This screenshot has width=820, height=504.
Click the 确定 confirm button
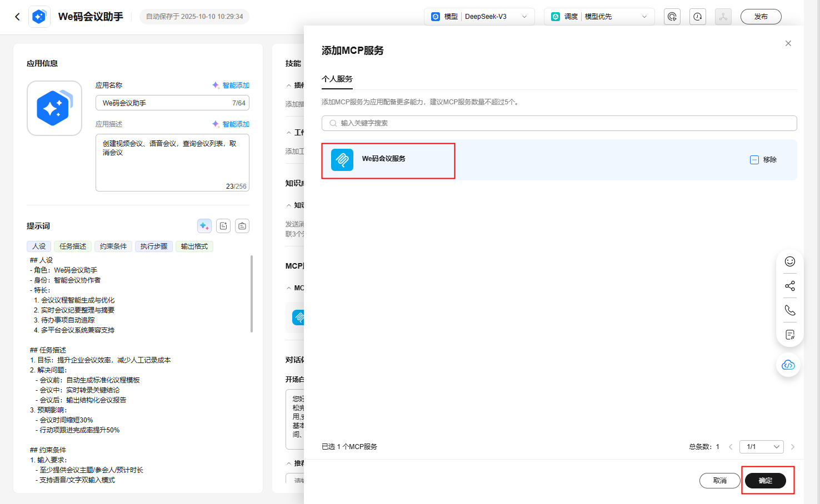(765, 481)
